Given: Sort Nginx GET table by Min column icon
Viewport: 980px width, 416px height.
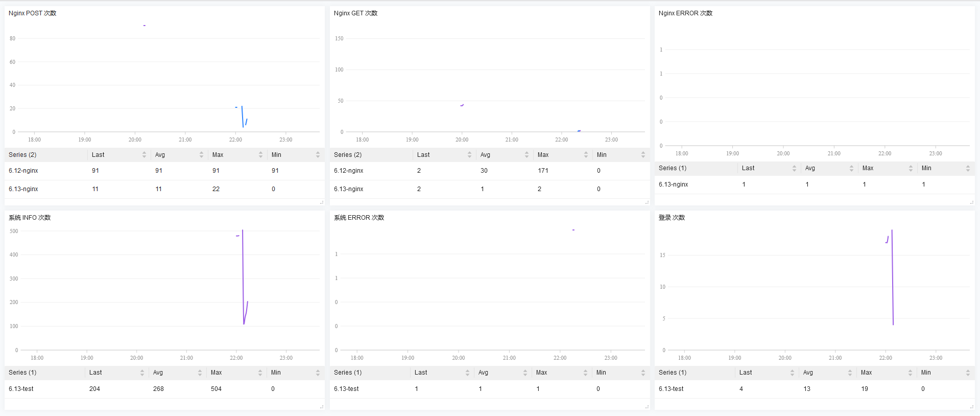Looking at the screenshot, I should (x=643, y=155).
